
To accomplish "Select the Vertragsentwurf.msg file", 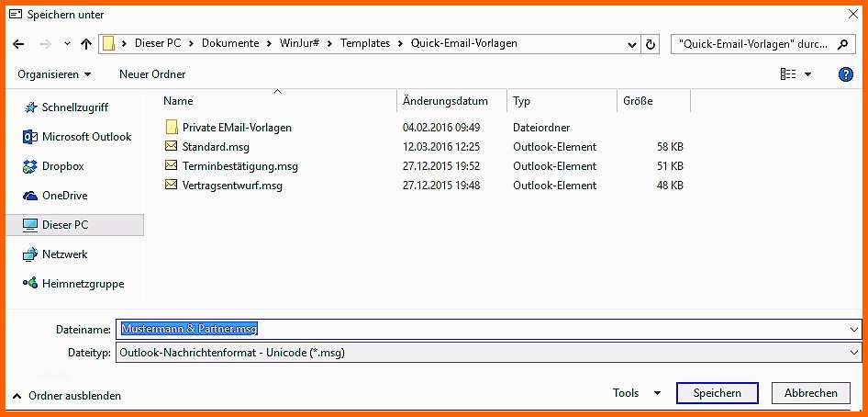I will tap(232, 186).
